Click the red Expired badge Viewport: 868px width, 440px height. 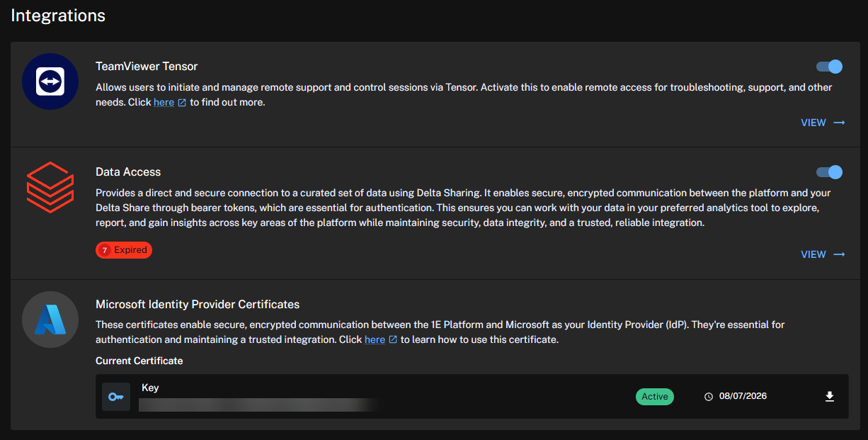coord(124,250)
